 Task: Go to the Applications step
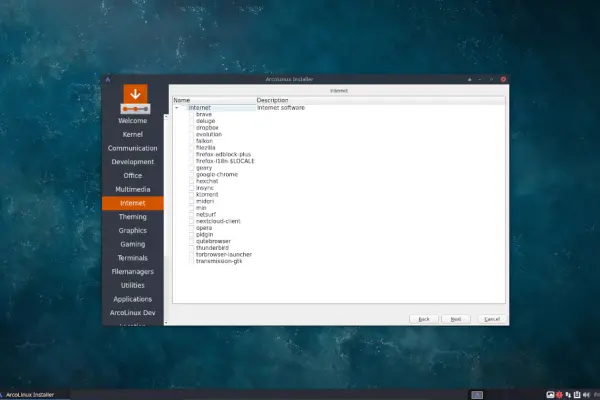click(133, 299)
